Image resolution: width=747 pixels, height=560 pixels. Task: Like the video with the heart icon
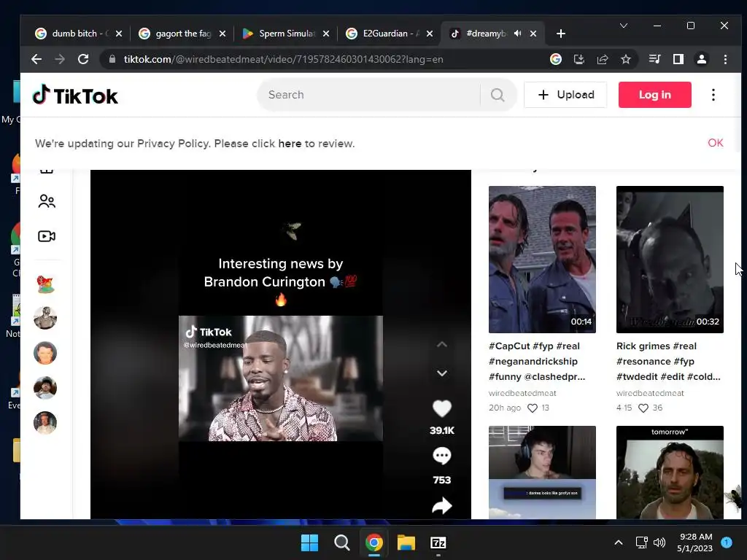coord(441,408)
